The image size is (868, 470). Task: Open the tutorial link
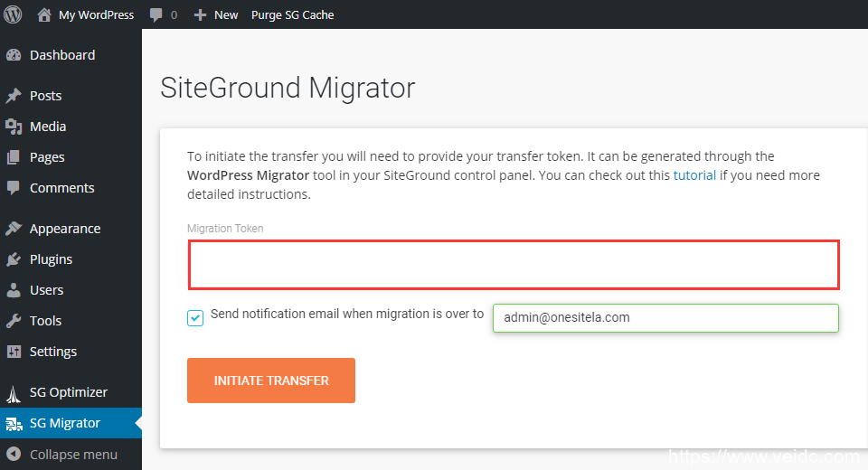click(x=694, y=175)
